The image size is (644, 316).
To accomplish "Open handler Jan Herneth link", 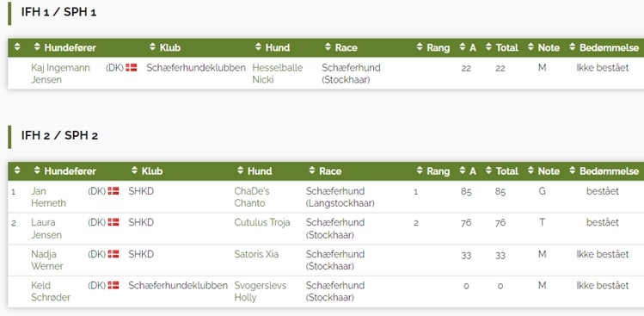I will tap(48, 197).
